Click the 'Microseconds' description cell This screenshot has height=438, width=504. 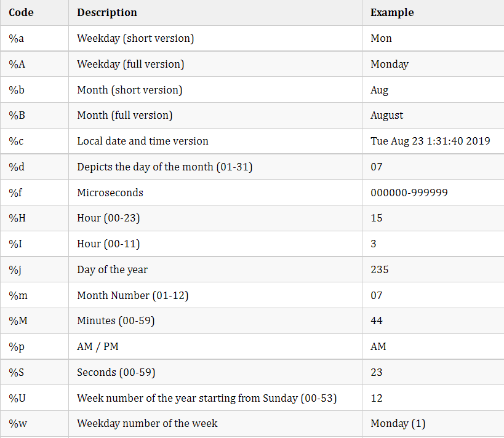click(110, 193)
